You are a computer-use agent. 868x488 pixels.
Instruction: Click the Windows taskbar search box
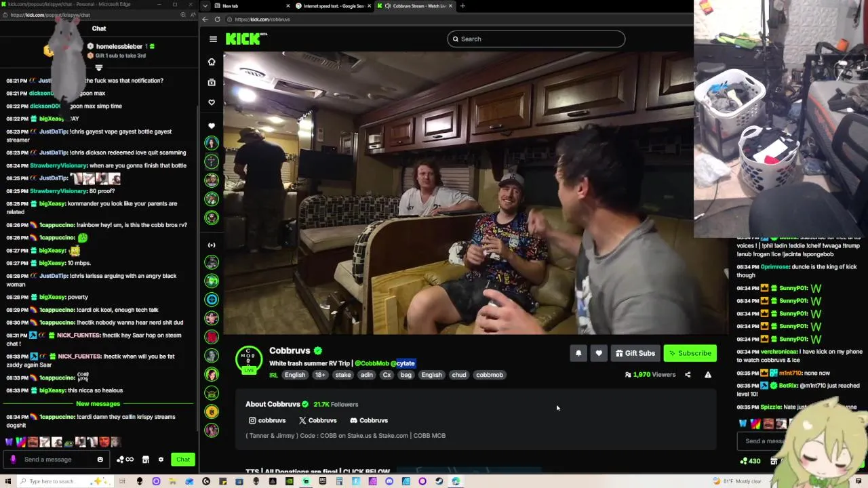point(64,481)
